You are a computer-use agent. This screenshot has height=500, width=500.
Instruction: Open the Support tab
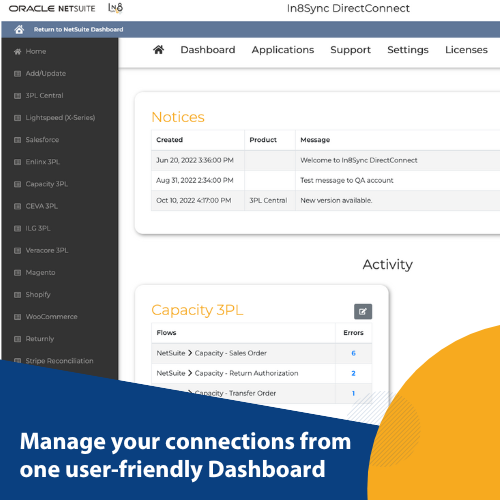[x=350, y=50]
